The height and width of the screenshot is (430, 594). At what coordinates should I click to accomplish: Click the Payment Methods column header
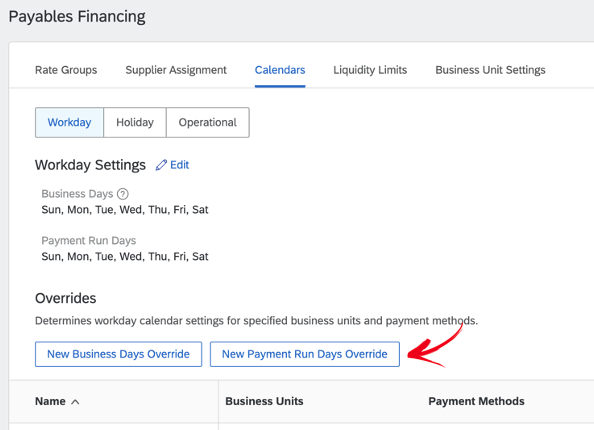[476, 401]
